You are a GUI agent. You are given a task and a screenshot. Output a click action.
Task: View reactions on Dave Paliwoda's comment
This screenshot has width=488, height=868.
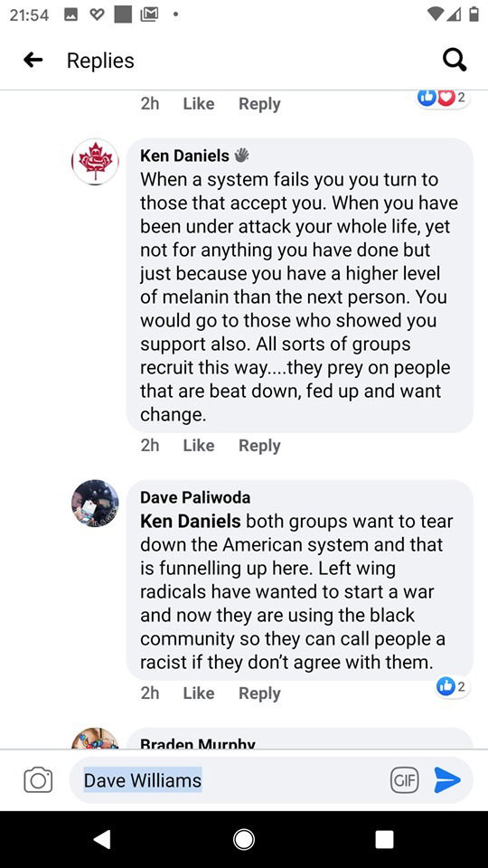tap(453, 687)
